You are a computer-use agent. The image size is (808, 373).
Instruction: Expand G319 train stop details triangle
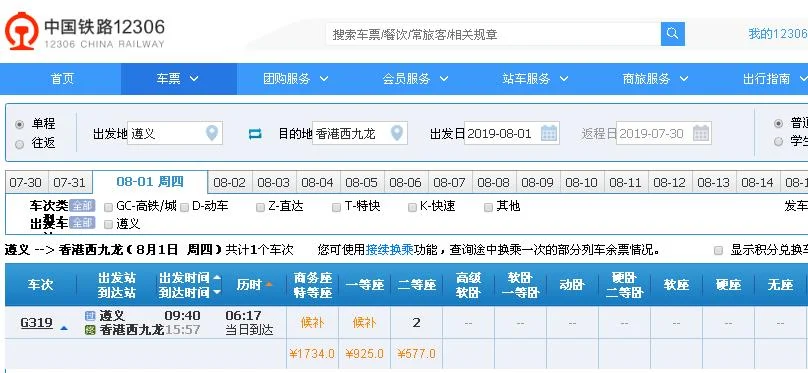[64, 327]
